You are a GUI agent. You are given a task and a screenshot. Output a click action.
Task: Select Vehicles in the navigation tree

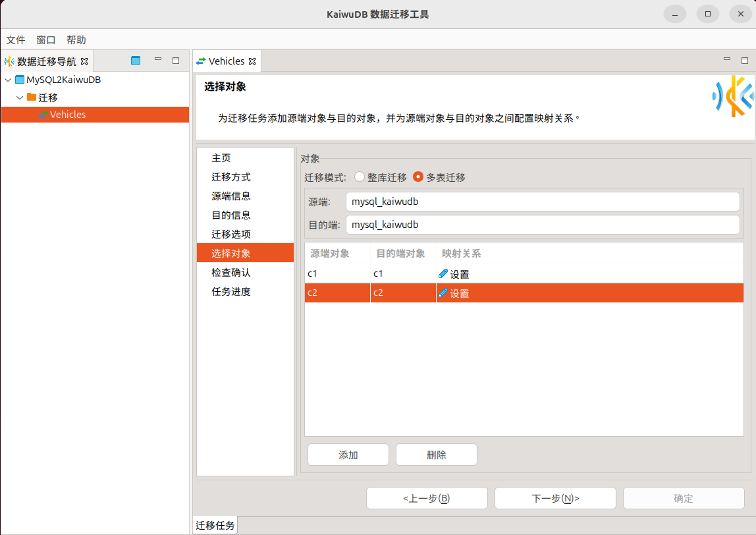pyautogui.click(x=67, y=115)
